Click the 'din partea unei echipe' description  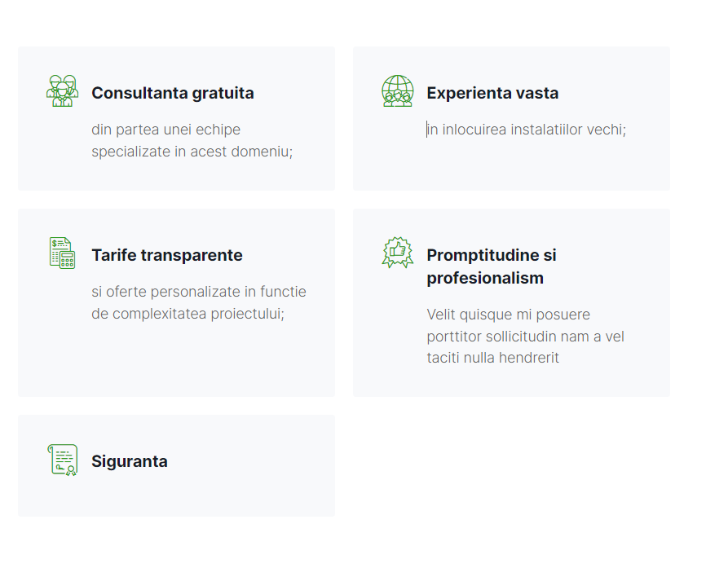(x=165, y=130)
